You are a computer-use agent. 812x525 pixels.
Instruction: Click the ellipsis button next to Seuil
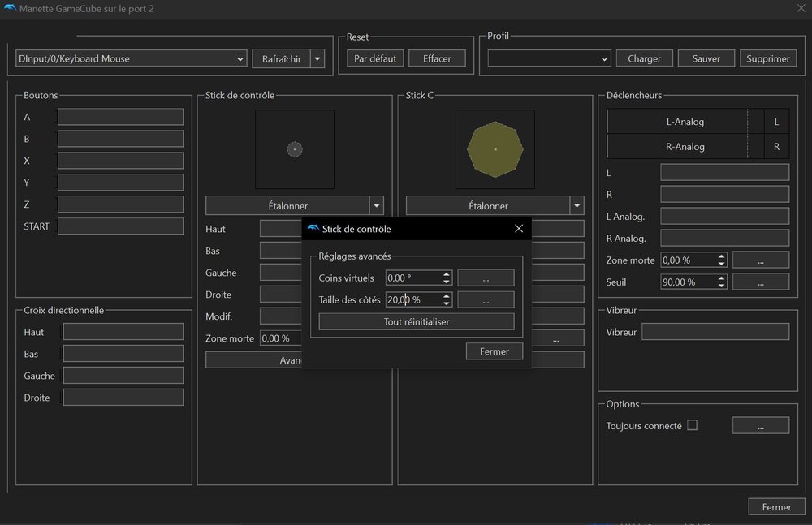coord(760,282)
